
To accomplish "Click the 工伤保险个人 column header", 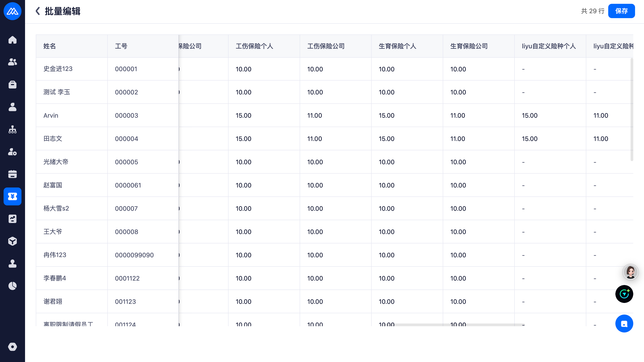I will pyautogui.click(x=254, y=46).
